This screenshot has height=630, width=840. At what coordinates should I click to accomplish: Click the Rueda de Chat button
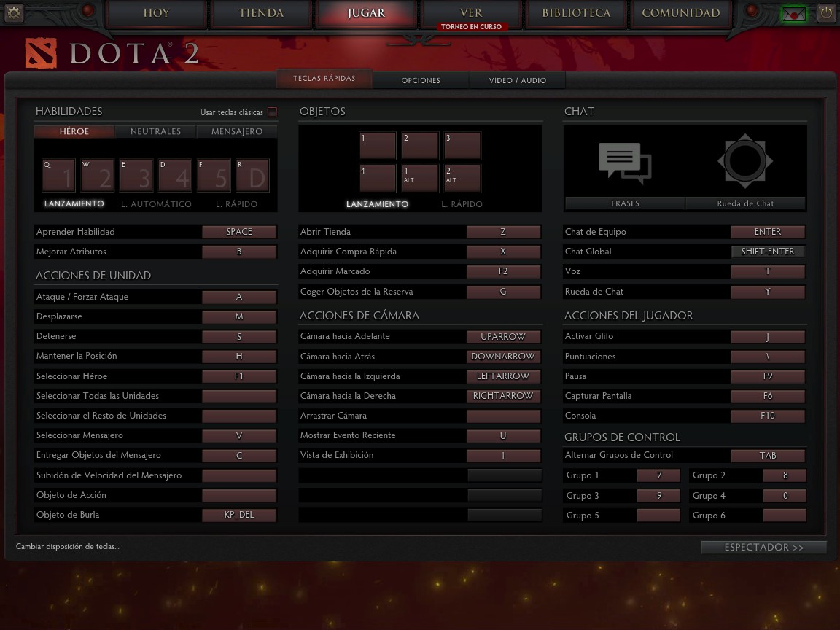(745, 203)
